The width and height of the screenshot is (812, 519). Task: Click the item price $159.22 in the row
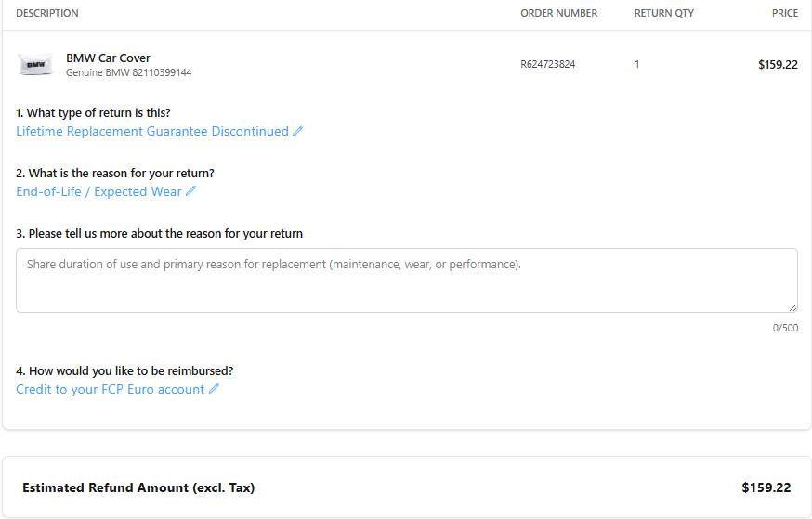coord(778,65)
